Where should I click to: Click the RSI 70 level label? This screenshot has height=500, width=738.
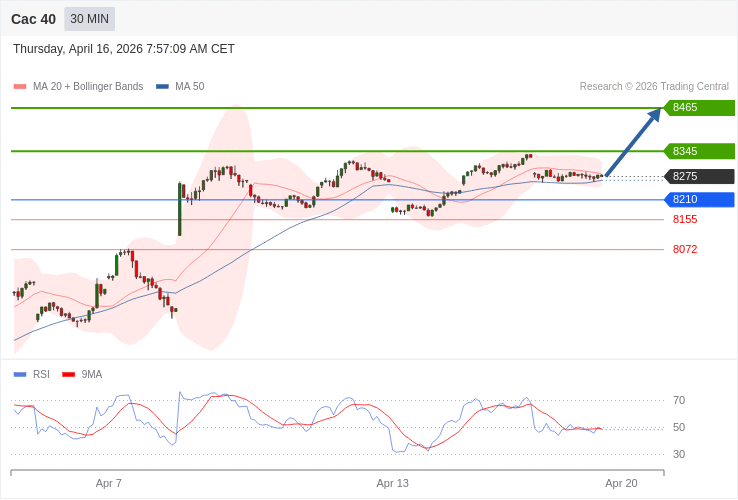(679, 400)
